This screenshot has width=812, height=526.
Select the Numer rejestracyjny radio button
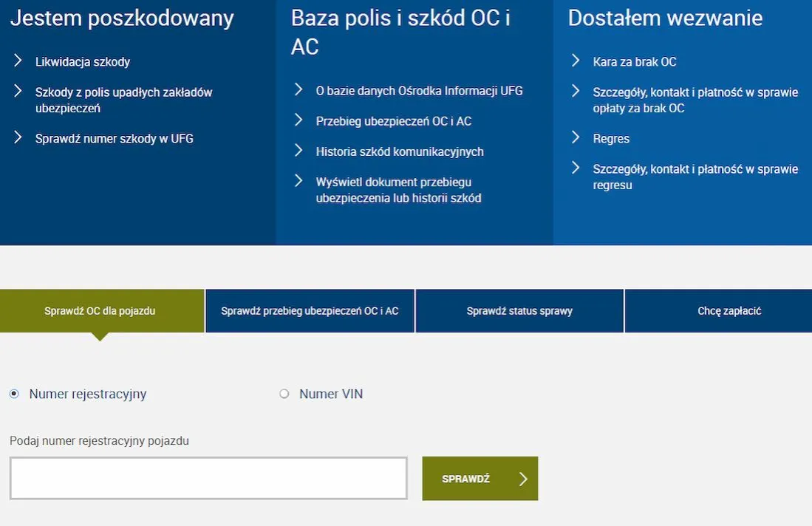13,394
